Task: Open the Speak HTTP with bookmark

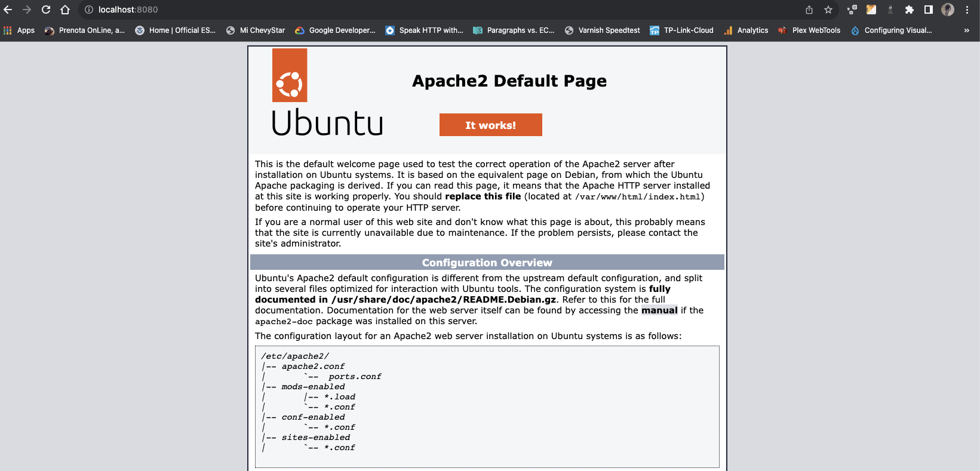Action: coord(425,30)
